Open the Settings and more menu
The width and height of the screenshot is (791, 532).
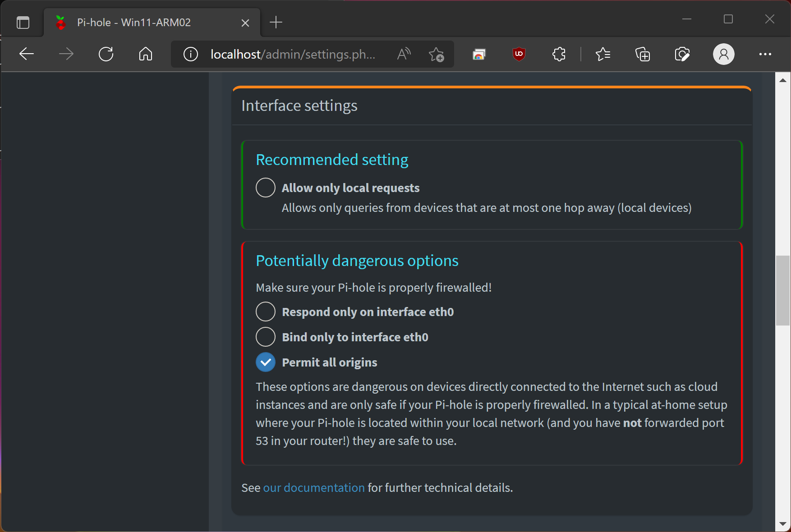tap(765, 54)
